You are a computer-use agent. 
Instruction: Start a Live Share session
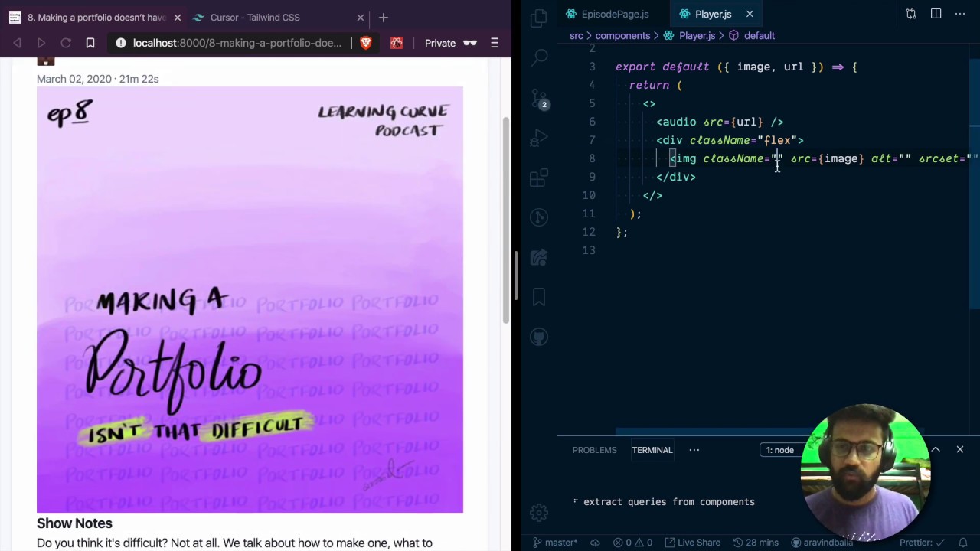[691, 543]
